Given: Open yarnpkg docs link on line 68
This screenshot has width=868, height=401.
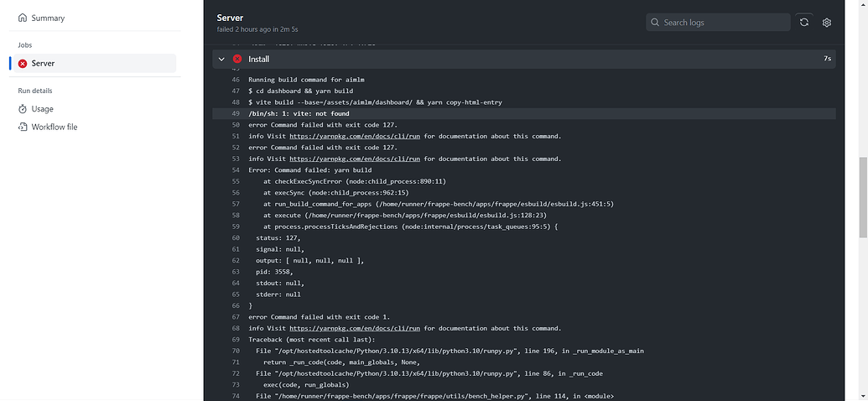Looking at the screenshot, I should pyautogui.click(x=355, y=329).
